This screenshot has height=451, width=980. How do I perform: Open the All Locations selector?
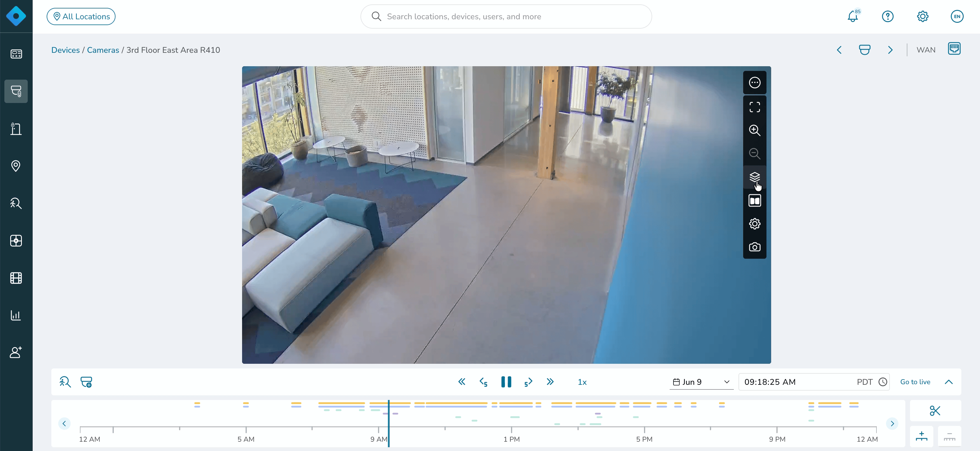81,16
